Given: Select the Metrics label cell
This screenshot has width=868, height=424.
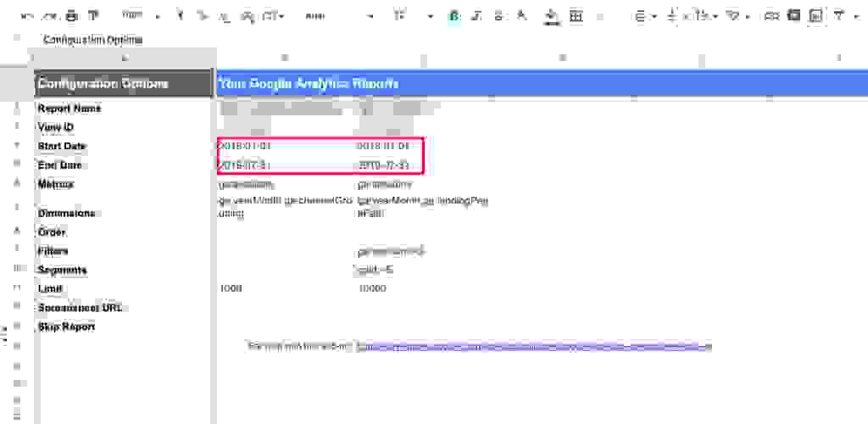Looking at the screenshot, I should tap(123, 184).
